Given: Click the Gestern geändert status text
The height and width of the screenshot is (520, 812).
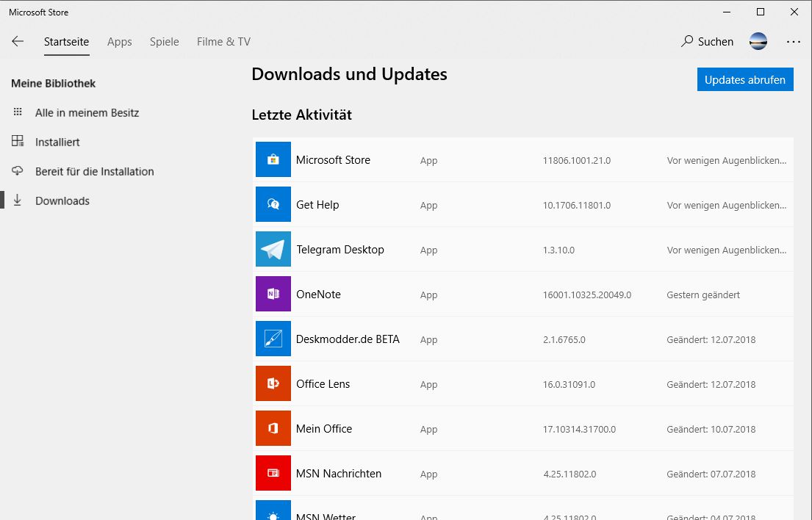Looking at the screenshot, I should [x=703, y=295].
